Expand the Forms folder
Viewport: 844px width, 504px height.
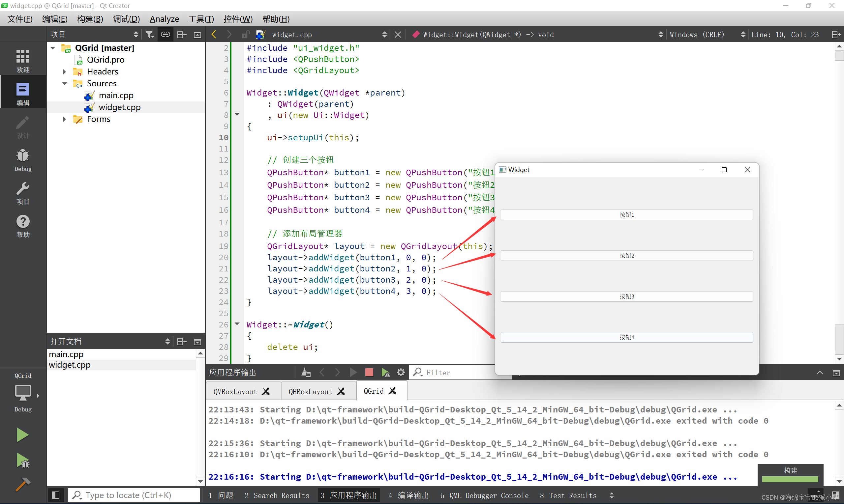pos(65,119)
